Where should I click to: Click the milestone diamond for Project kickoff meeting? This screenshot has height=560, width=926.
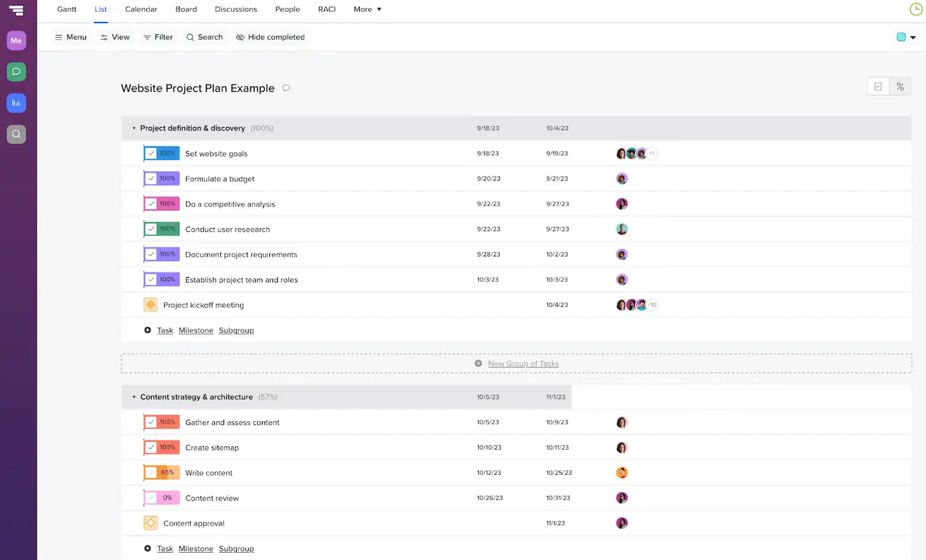tap(150, 305)
